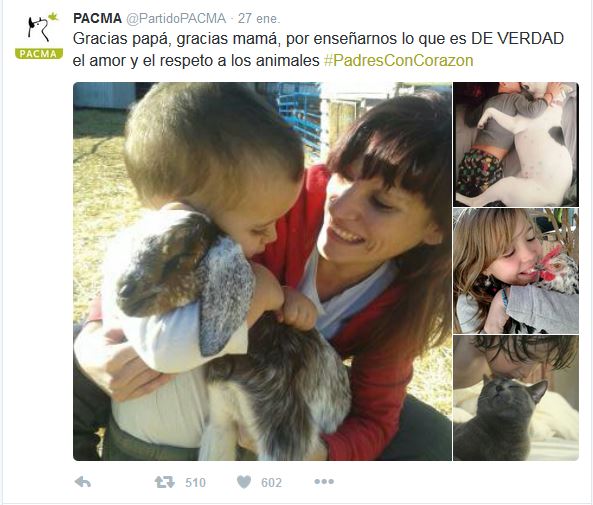
Task: View the large goat and child photo
Action: click(262, 271)
